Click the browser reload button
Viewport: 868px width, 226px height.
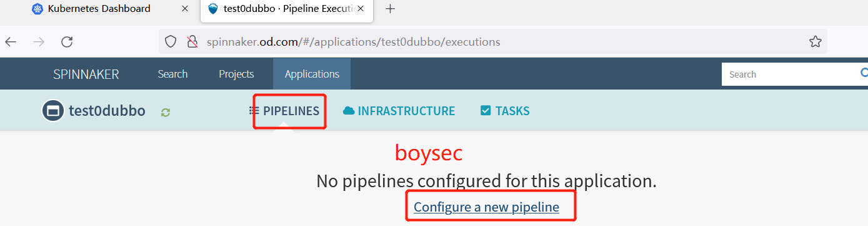67,42
